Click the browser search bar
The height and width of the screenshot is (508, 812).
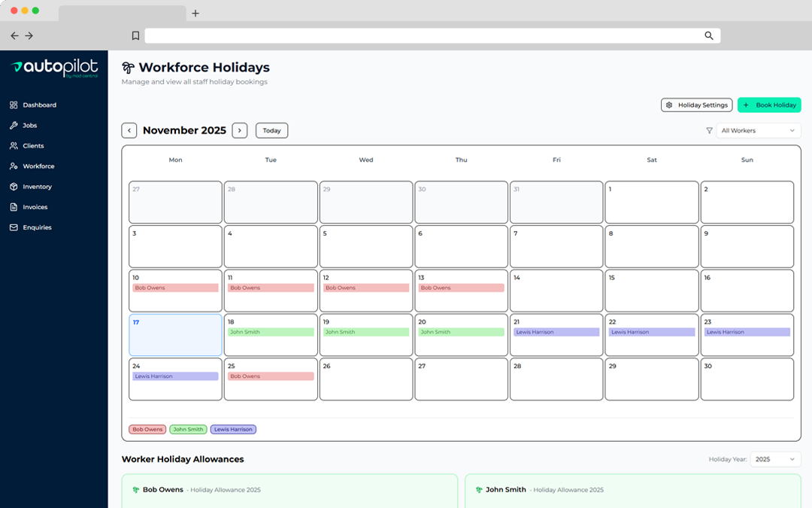[x=432, y=35]
